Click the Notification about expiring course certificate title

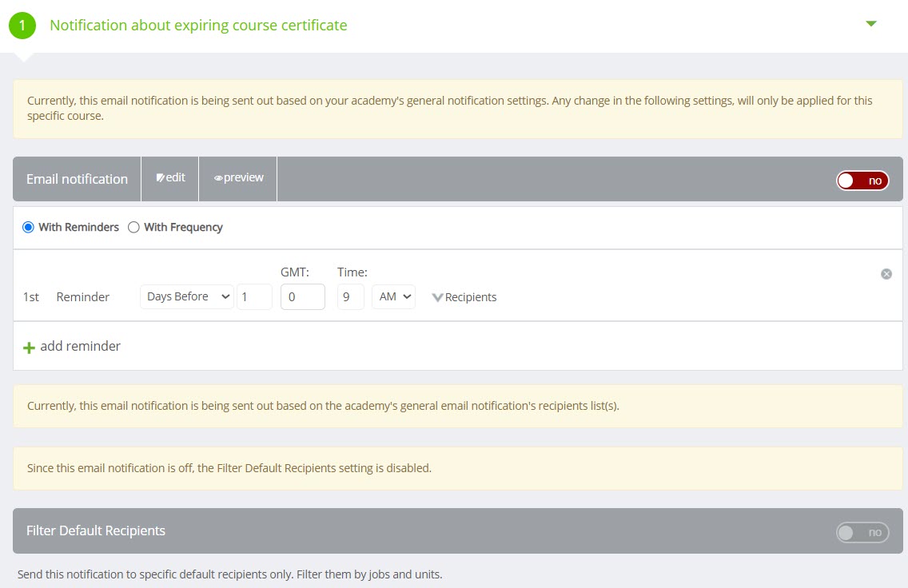198,26
